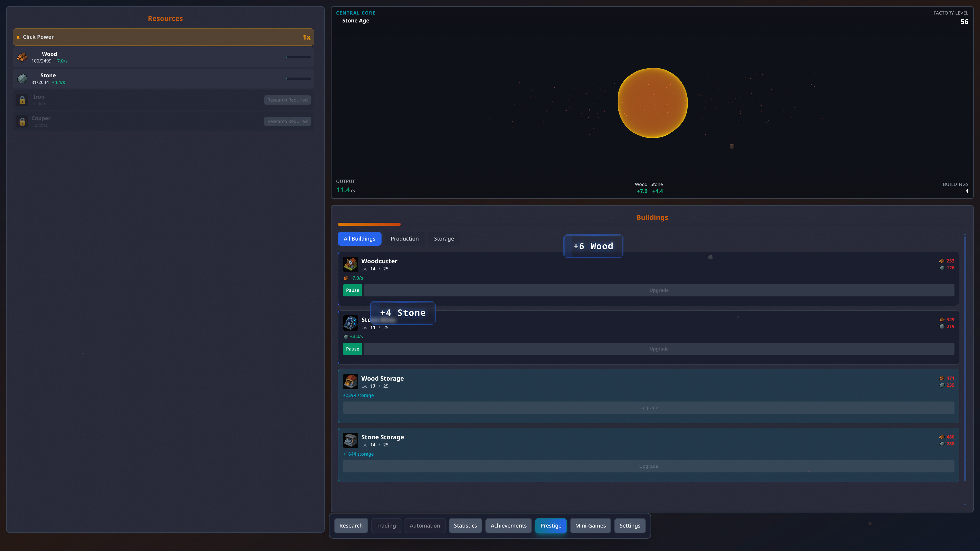Click the Woodcutter wood cost icon
980x551 pixels.
[941, 261]
